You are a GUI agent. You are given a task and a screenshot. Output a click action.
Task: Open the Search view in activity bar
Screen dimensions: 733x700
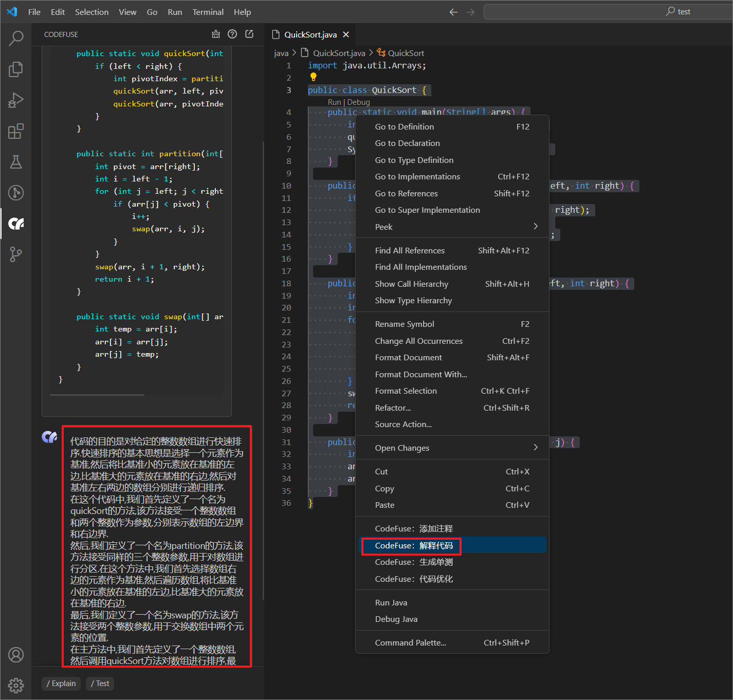16,38
